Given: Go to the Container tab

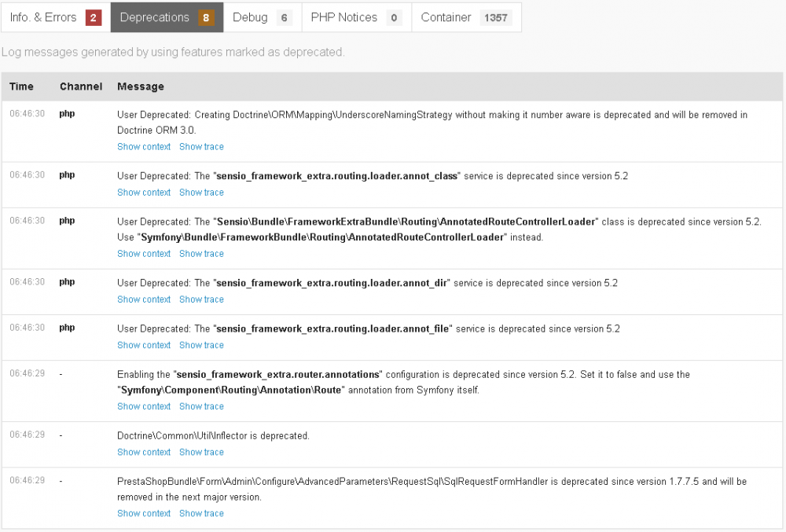Looking at the screenshot, I should 465,17.
